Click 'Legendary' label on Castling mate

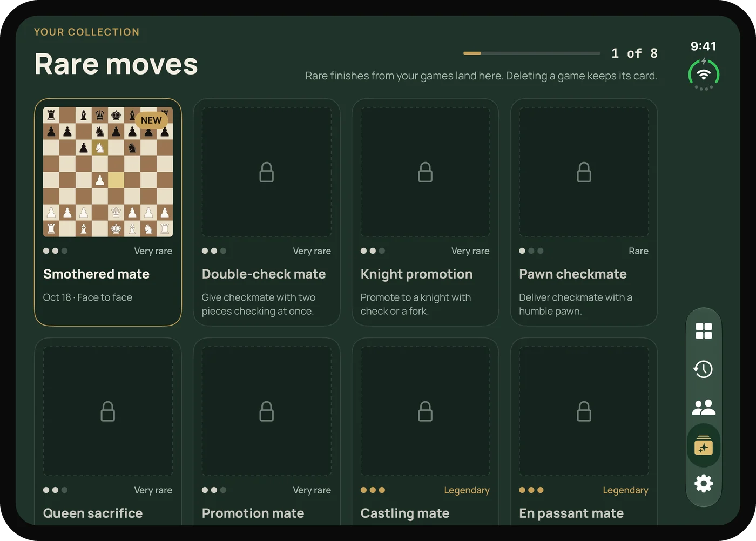tap(467, 490)
